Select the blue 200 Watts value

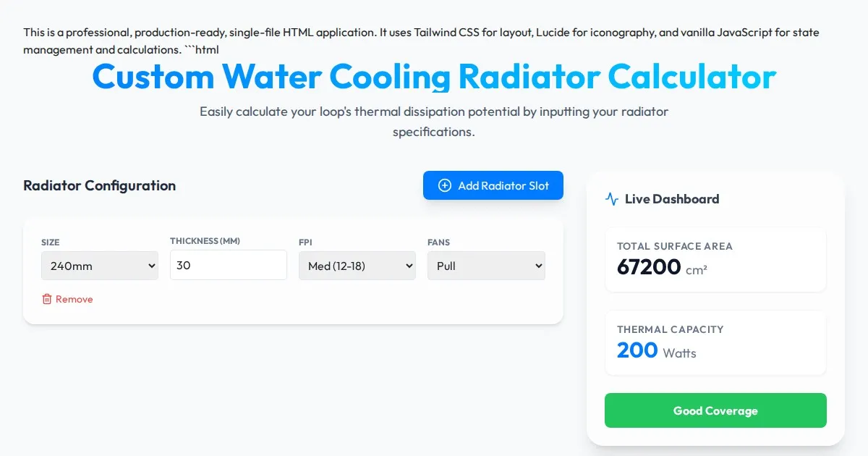[x=637, y=350]
